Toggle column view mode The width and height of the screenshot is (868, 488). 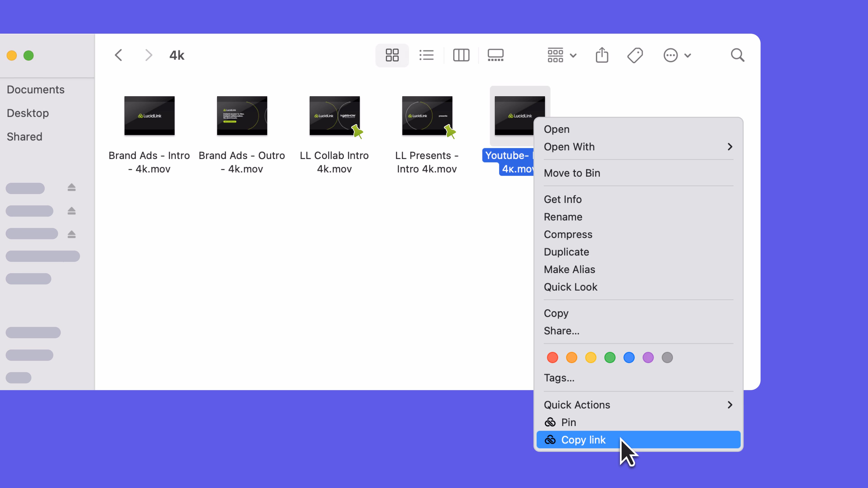point(461,55)
